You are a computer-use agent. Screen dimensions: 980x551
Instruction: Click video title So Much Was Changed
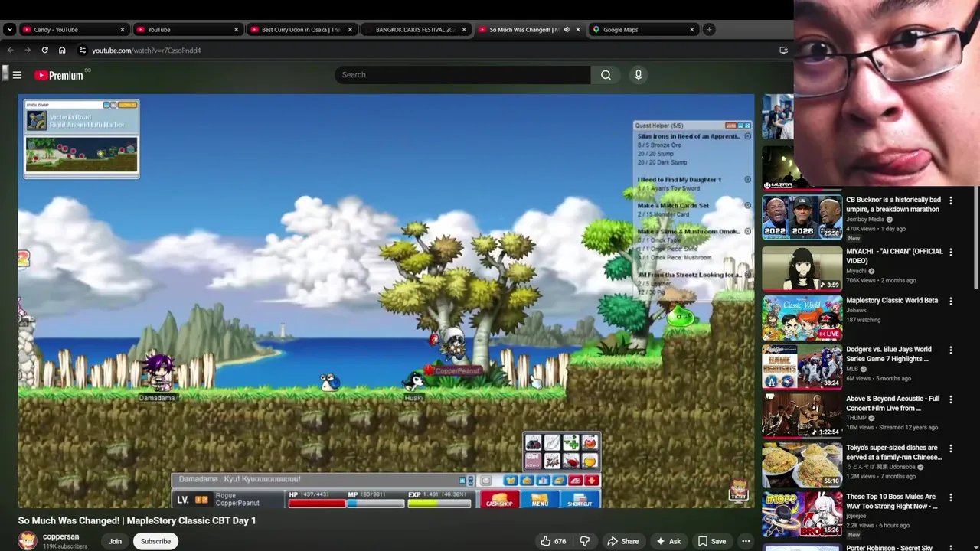(137, 520)
